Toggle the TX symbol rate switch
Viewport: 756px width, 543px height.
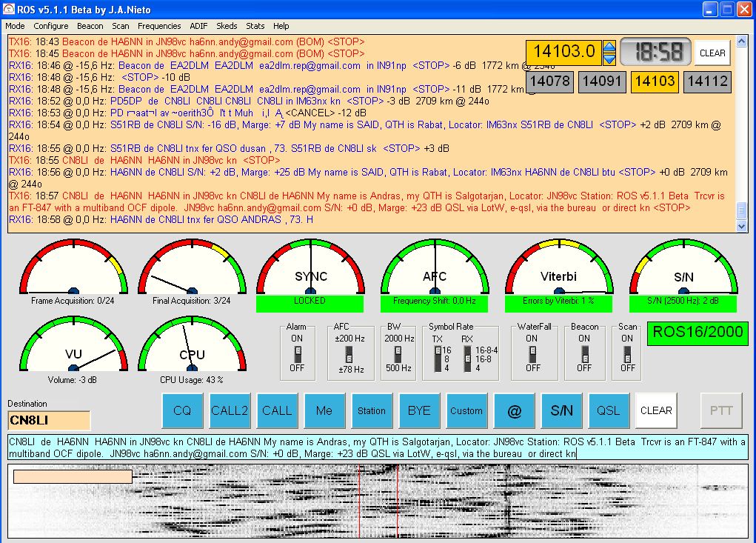[x=438, y=359]
